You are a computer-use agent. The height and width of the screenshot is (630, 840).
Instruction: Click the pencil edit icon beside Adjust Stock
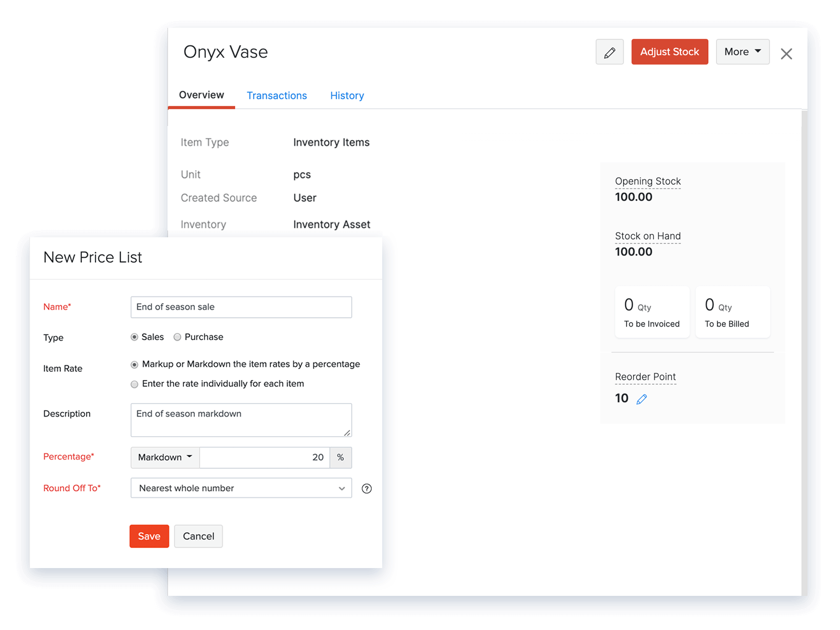pos(609,51)
